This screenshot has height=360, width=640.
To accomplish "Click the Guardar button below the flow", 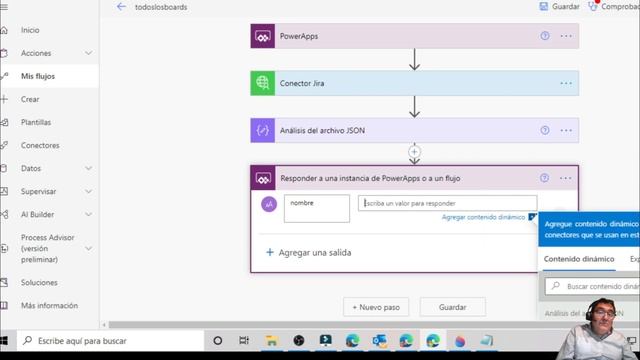I will pyautogui.click(x=453, y=307).
